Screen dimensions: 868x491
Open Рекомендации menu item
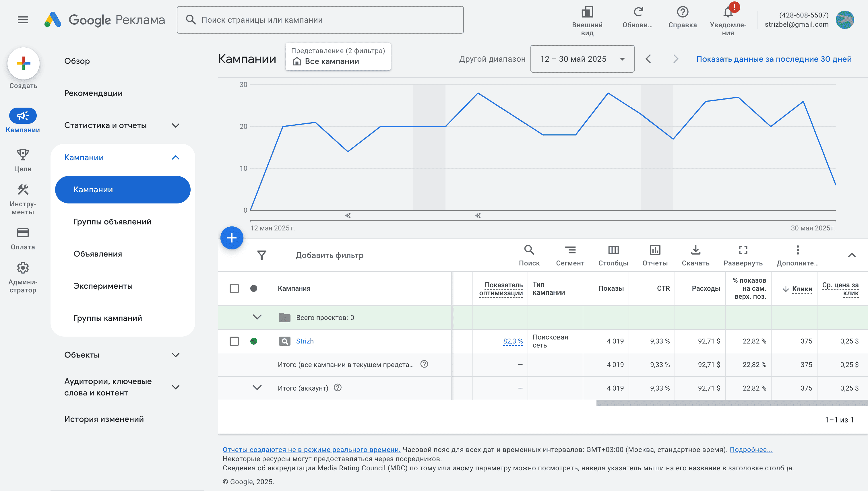[93, 93]
